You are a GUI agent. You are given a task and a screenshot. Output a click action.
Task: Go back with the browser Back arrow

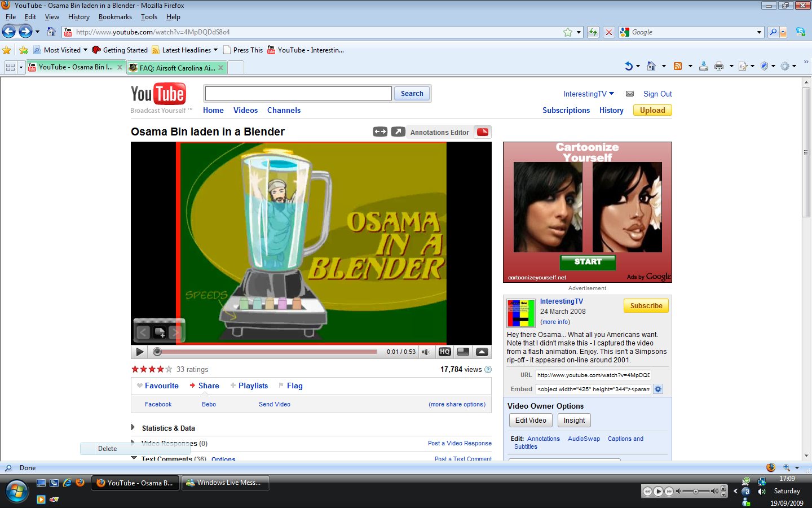pyautogui.click(x=9, y=32)
